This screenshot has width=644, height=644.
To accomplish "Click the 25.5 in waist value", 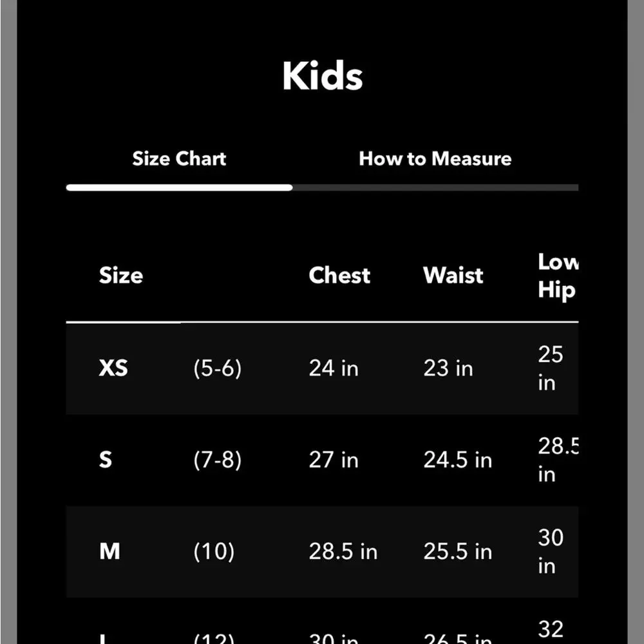I will (x=457, y=551).
